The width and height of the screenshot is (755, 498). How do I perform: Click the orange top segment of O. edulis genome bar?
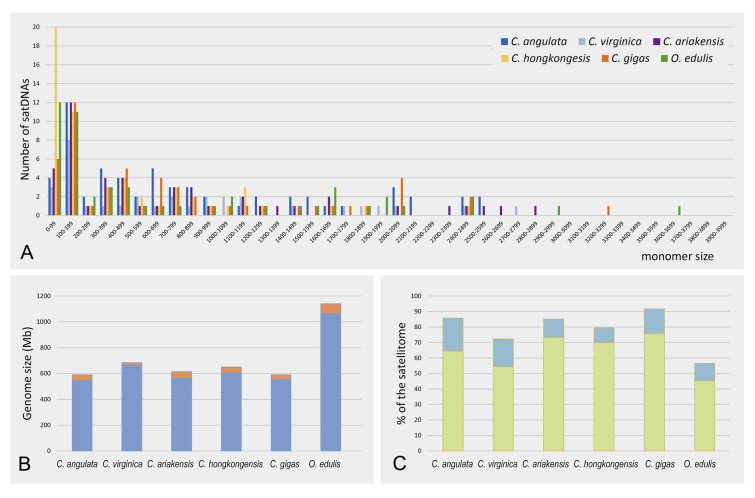327,308
